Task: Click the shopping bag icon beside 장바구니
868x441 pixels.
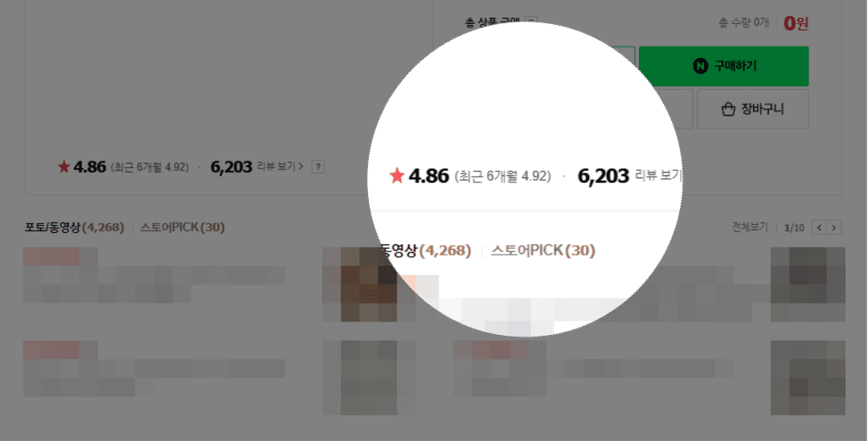Action: [x=728, y=109]
